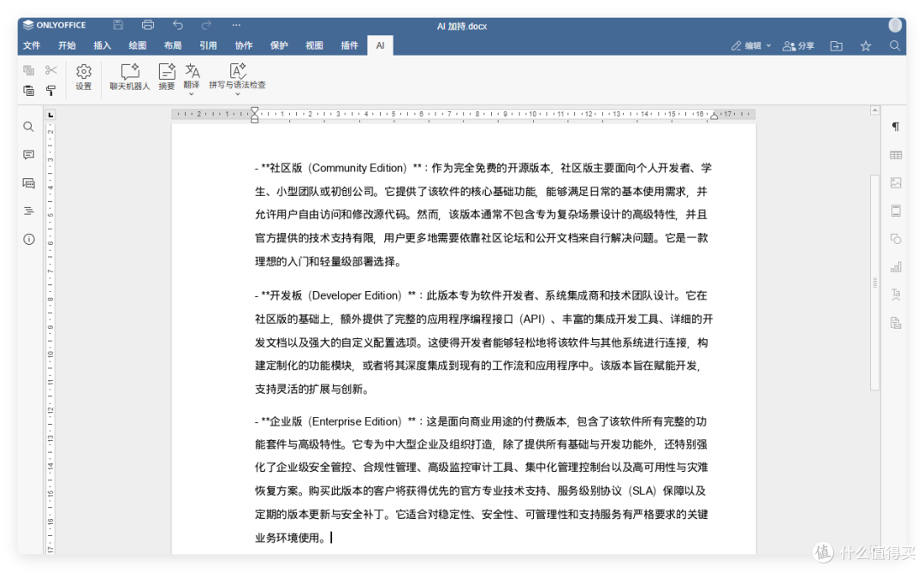This screenshot has width=924, height=572.
Task: Click the text "Enterprise Edition"
Action: [x=357, y=421]
